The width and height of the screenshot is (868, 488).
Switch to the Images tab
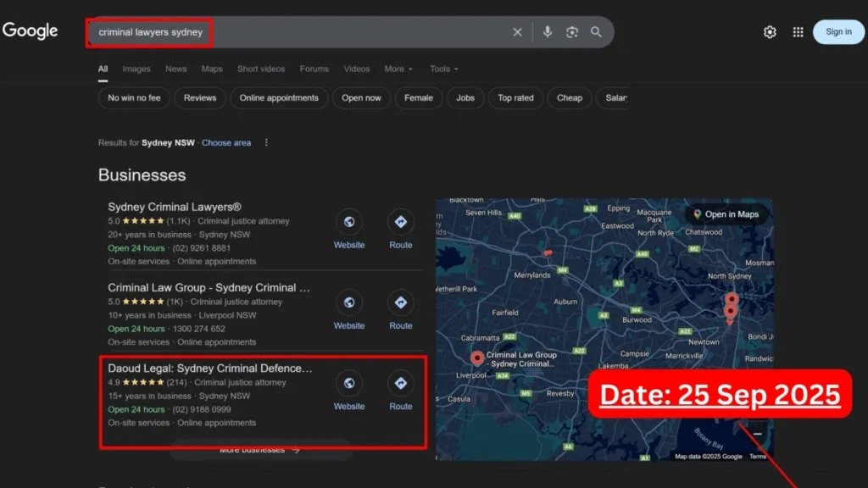coord(136,69)
